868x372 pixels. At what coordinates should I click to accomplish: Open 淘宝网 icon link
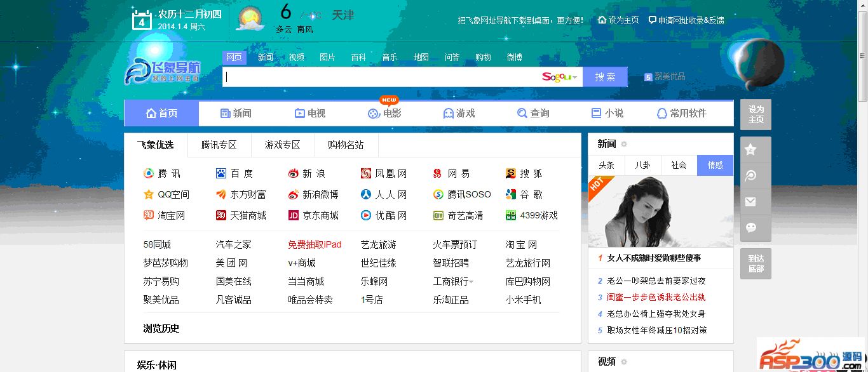pyautogui.click(x=148, y=215)
